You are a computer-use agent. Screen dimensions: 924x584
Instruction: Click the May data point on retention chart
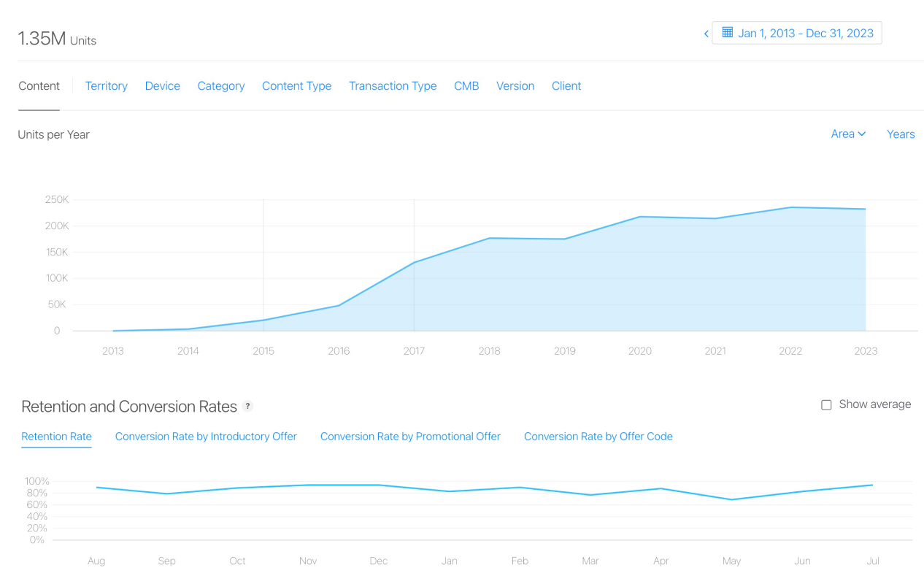[731, 499]
